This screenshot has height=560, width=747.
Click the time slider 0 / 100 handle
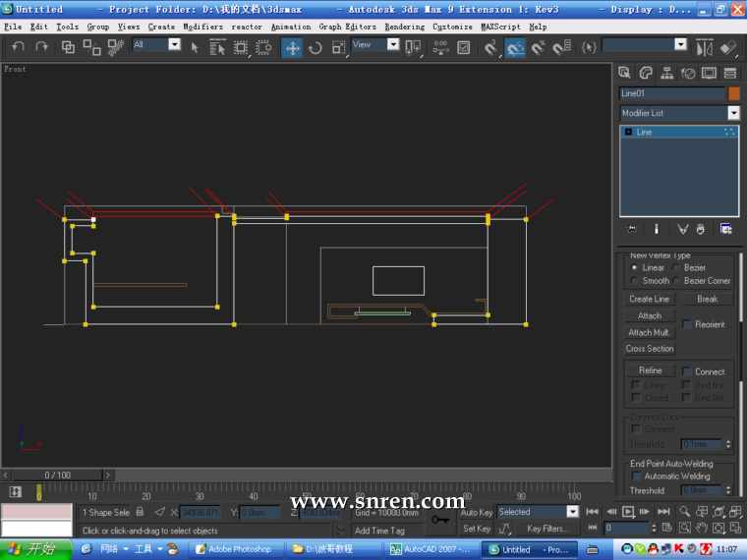58,475
